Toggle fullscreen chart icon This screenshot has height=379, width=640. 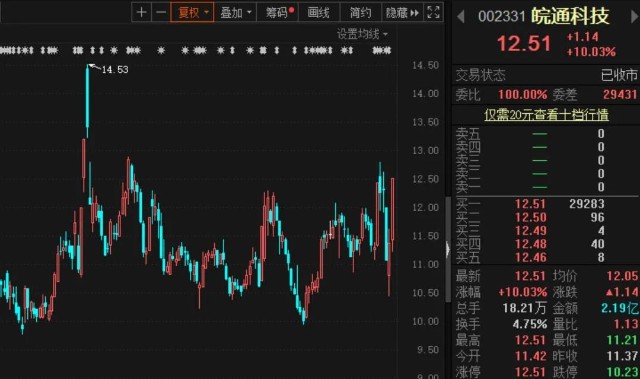433,12
